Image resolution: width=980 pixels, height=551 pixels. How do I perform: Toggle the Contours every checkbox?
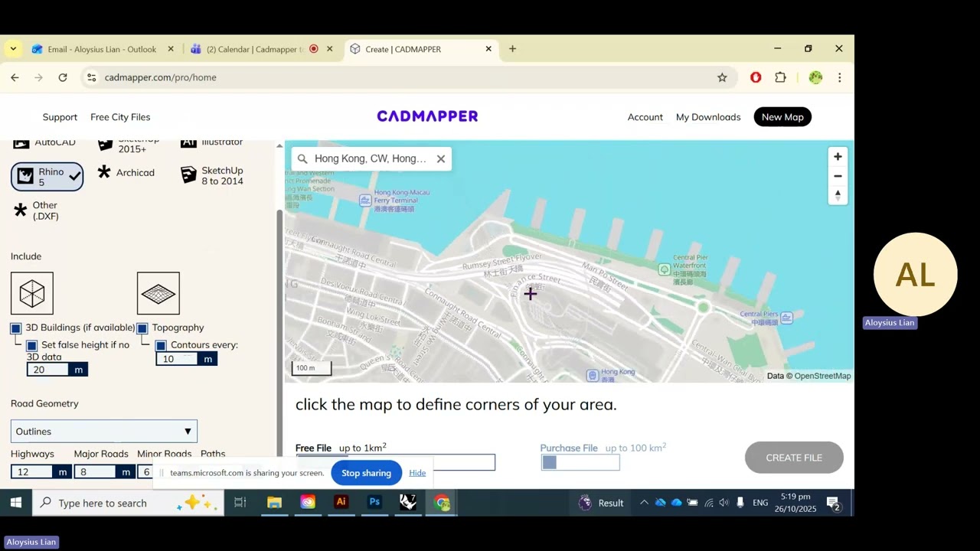(x=161, y=346)
